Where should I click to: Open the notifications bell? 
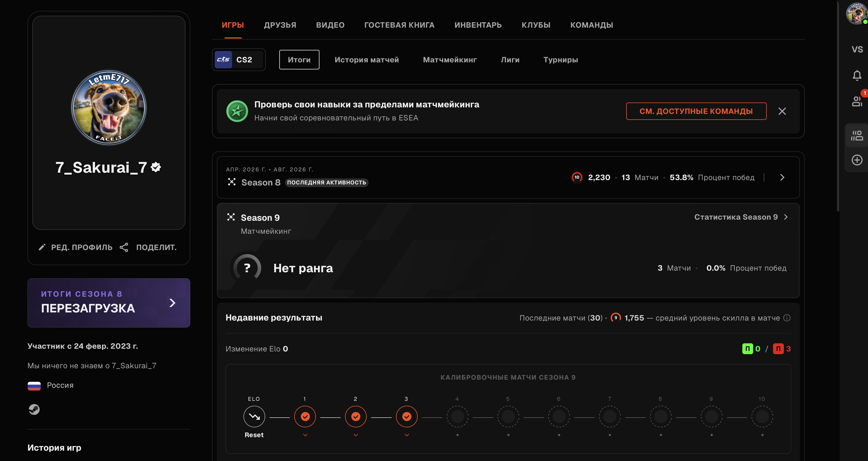click(x=857, y=75)
